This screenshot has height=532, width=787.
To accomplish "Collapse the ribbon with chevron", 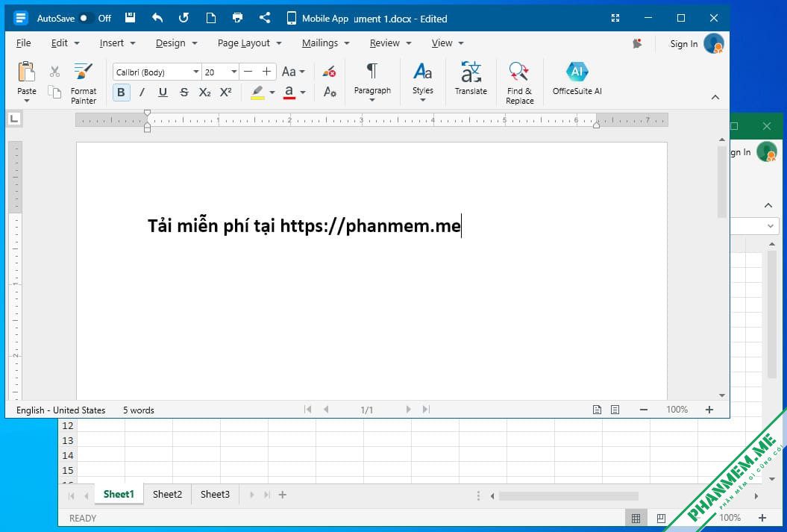I will pyautogui.click(x=715, y=97).
